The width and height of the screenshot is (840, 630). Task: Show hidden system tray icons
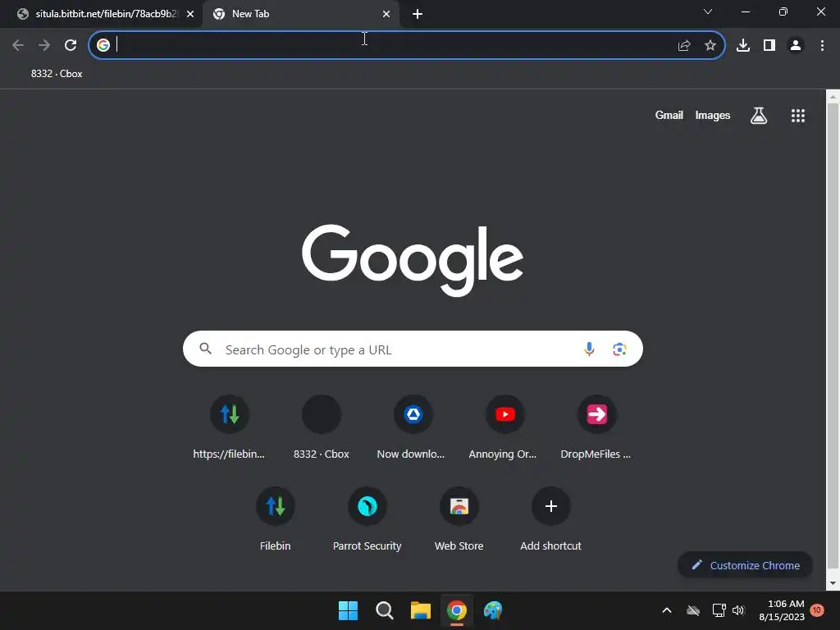667,610
